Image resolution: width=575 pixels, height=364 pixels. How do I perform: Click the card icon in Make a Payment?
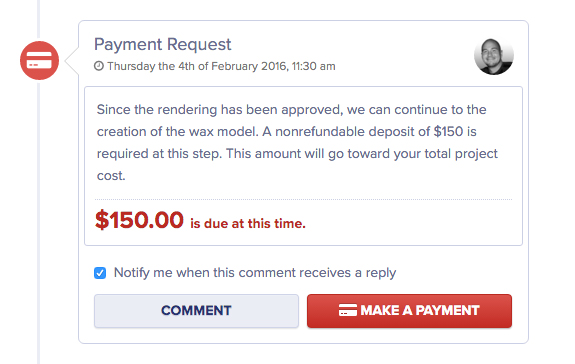click(348, 310)
